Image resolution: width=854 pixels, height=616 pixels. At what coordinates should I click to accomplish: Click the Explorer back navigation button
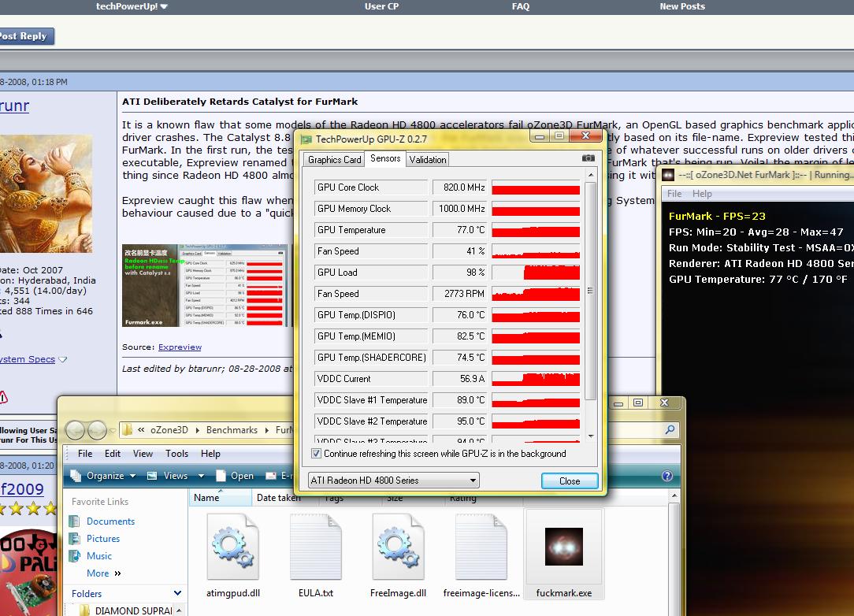[x=76, y=430]
